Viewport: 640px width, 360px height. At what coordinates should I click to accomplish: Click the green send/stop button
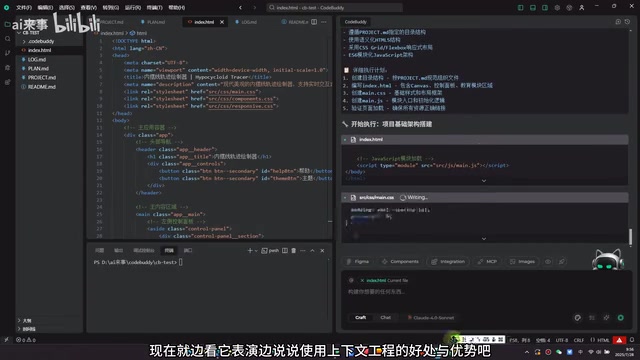(x=621, y=318)
